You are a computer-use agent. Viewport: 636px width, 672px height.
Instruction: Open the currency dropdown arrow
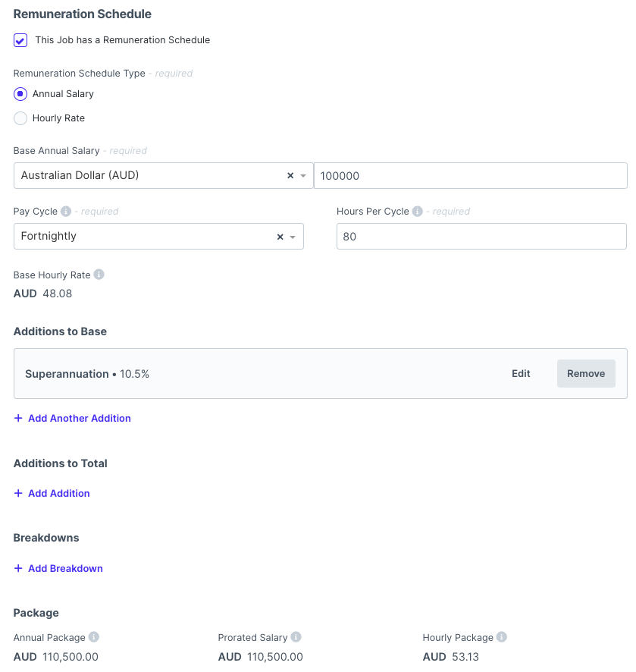[303, 176]
